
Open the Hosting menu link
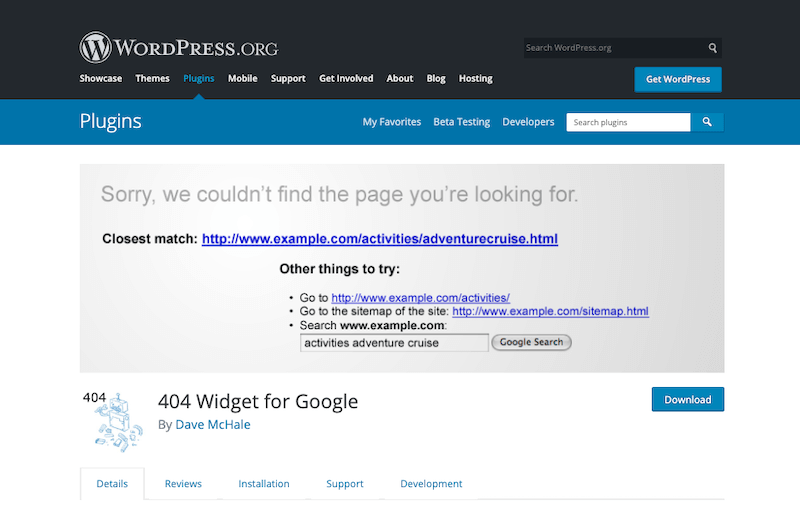475,79
